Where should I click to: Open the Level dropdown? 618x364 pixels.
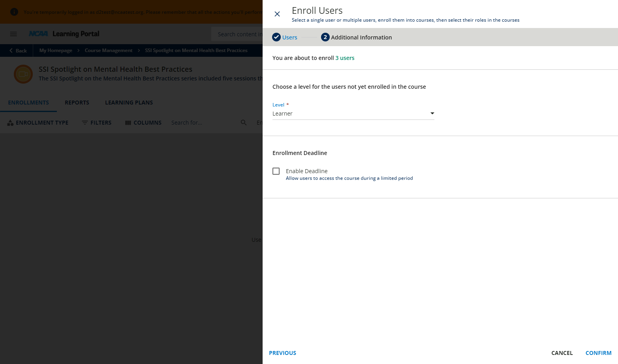(353, 114)
